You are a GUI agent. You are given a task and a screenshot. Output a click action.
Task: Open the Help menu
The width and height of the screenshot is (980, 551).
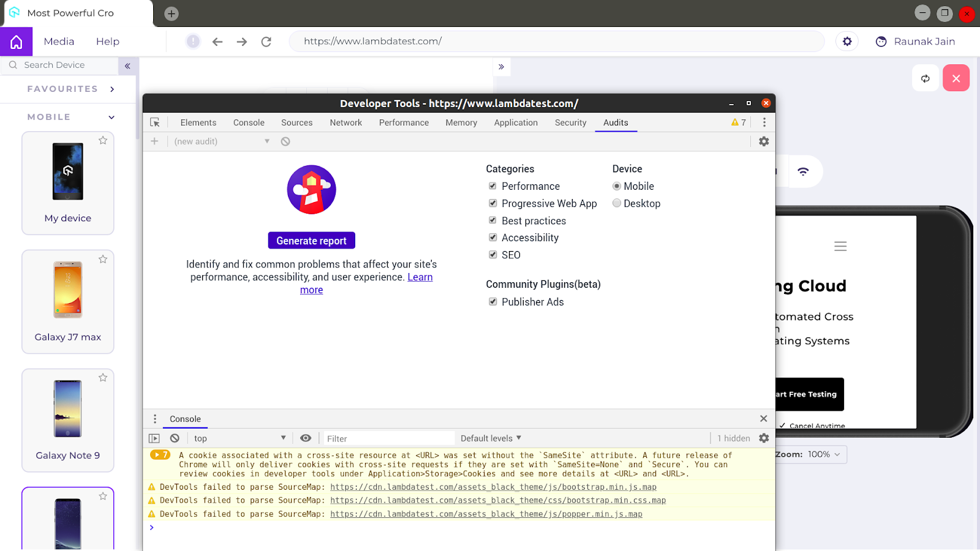pyautogui.click(x=108, y=42)
